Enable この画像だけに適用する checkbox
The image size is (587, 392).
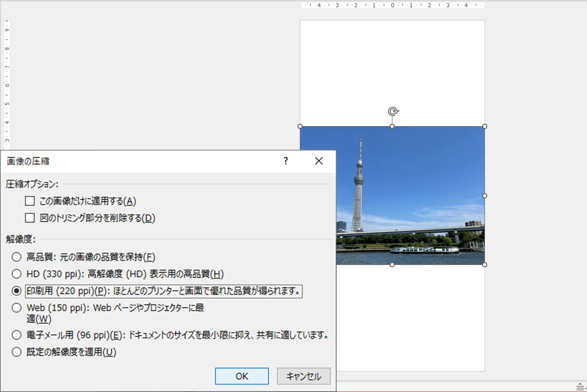pyautogui.click(x=29, y=201)
